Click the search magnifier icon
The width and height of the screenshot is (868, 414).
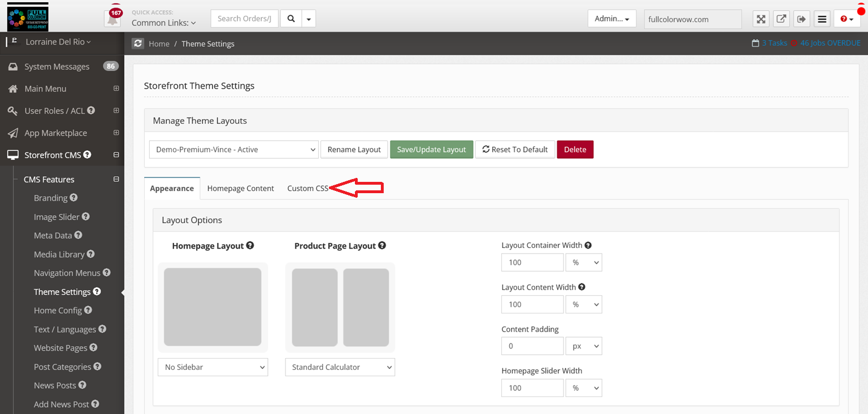click(x=291, y=19)
